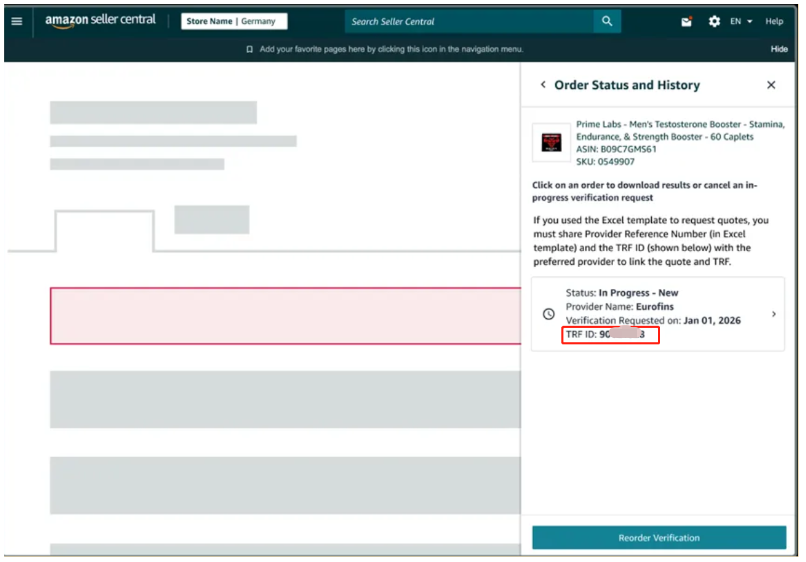
Task: Click the bookmark icon in favorites bar
Action: click(250, 49)
